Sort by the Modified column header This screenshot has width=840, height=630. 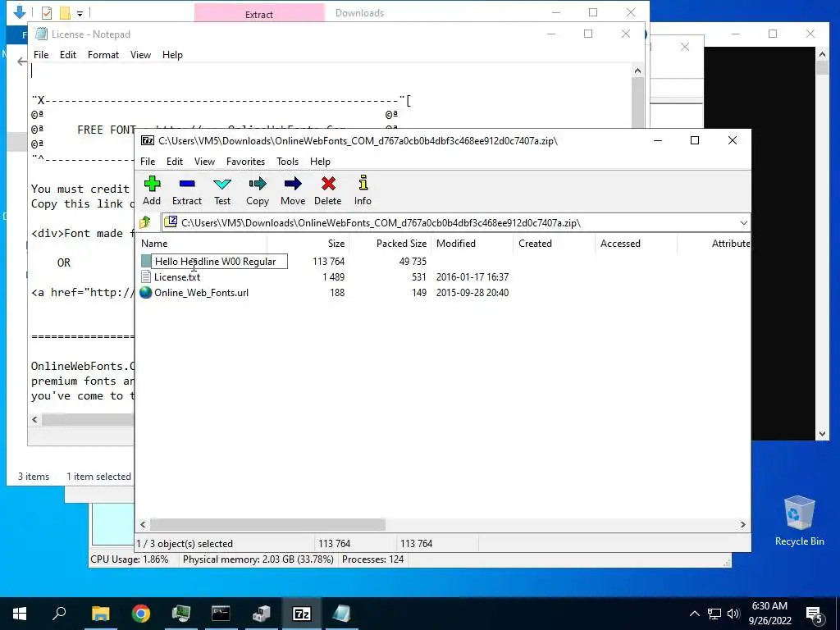coord(456,243)
